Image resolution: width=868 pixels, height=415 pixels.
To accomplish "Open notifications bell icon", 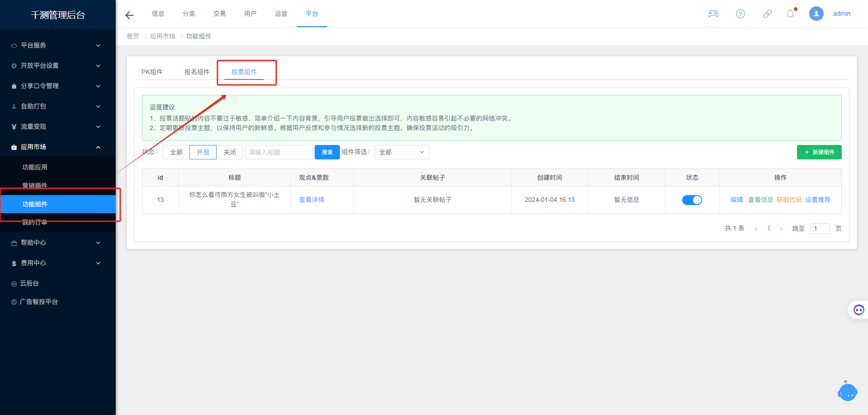I will point(790,14).
